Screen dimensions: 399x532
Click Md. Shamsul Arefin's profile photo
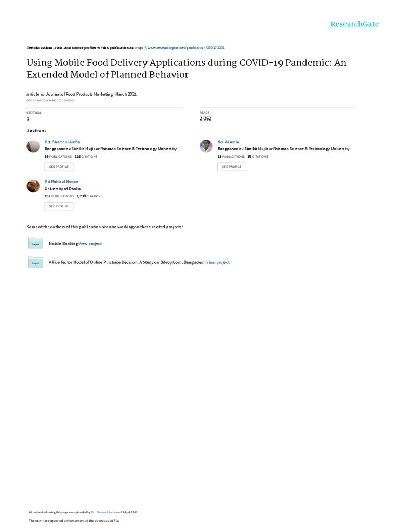tap(33, 146)
